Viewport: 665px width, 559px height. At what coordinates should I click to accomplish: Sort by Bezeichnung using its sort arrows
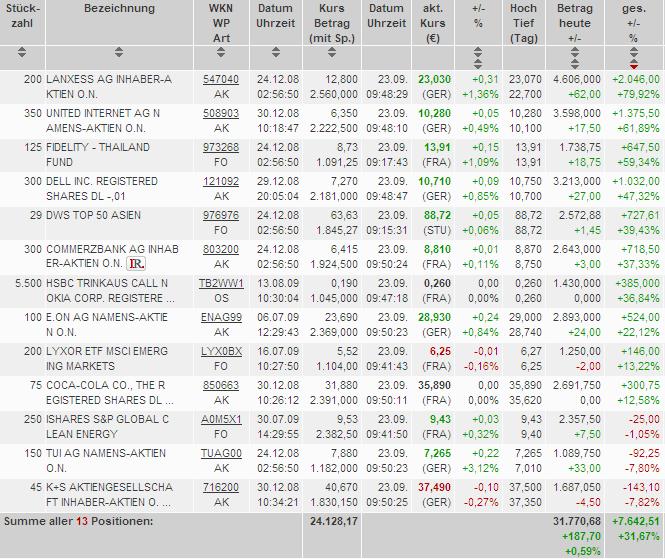[x=119, y=53]
